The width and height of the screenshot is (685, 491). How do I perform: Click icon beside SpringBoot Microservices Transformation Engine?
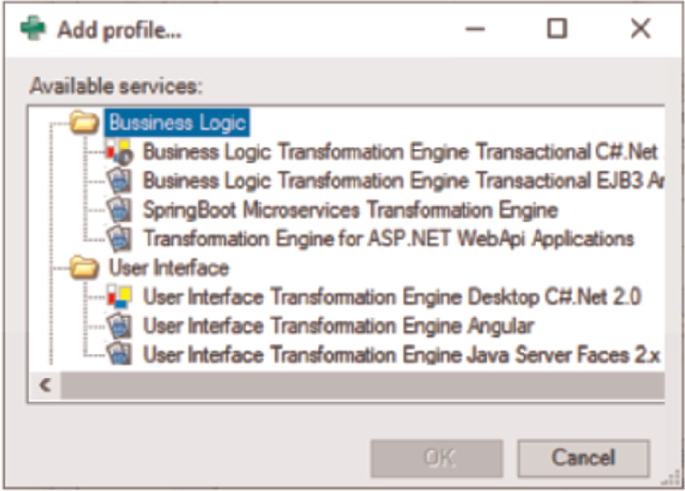(x=120, y=210)
